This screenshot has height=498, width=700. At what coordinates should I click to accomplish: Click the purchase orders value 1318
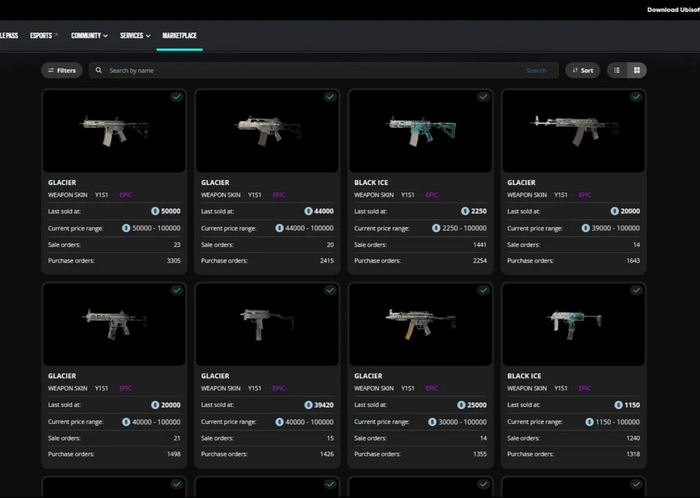click(x=633, y=454)
